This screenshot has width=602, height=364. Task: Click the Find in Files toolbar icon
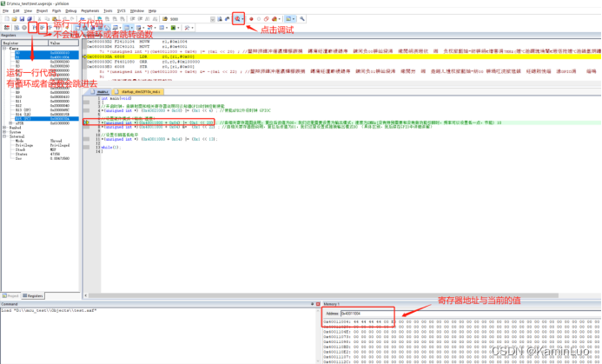(x=165, y=19)
